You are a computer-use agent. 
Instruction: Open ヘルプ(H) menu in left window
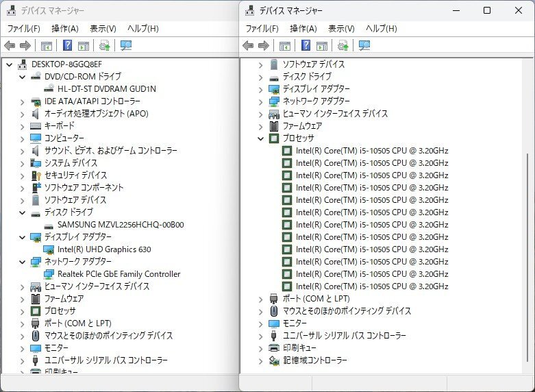click(x=143, y=29)
